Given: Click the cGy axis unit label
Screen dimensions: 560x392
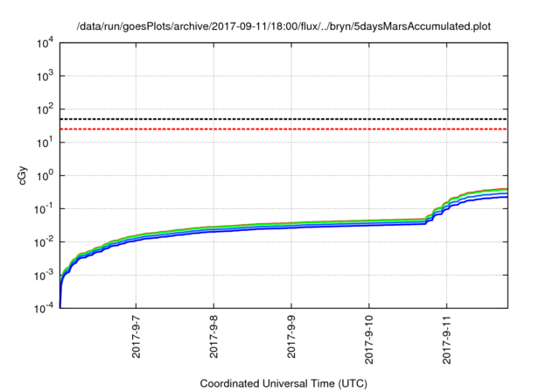Looking at the screenshot, I should tap(22, 176).
